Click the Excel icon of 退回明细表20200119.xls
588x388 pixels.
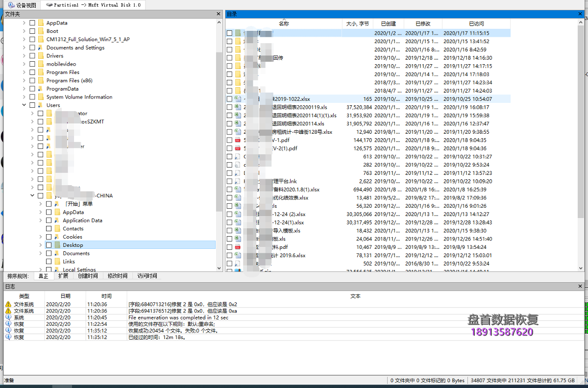pos(238,107)
